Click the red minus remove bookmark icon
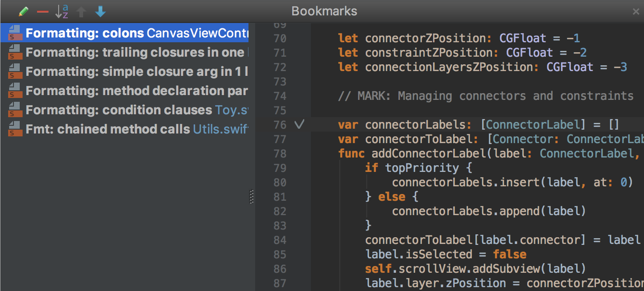Image resolution: width=644 pixels, height=291 pixels. point(43,12)
